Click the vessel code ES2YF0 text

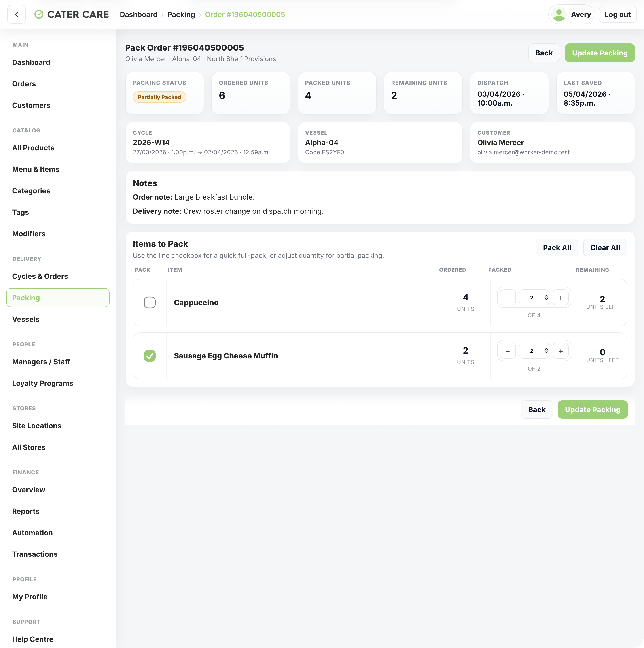pos(324,152)
